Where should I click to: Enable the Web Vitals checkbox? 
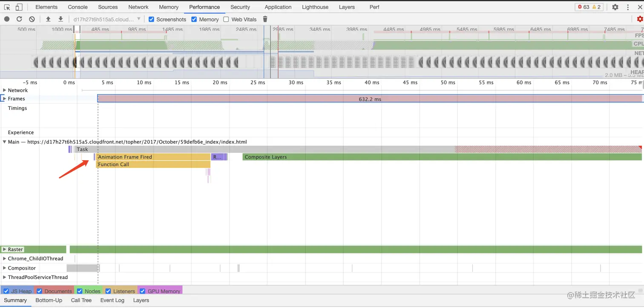coord(226,19)
